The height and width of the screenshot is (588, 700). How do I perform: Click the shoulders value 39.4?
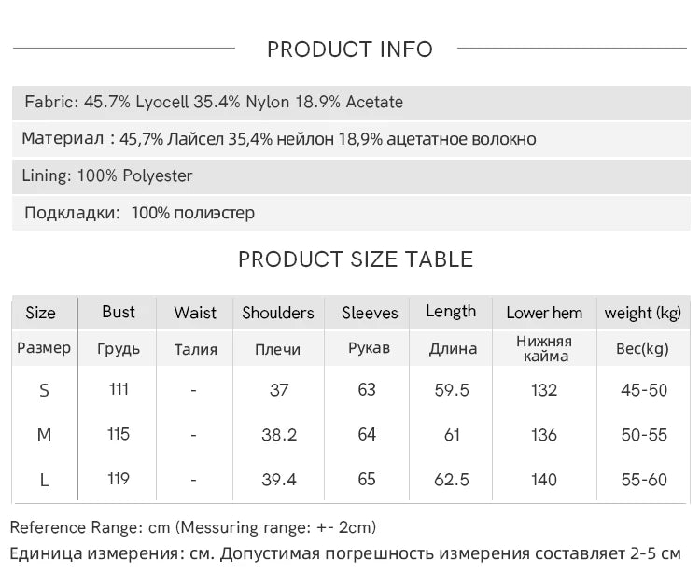(279, 480)
